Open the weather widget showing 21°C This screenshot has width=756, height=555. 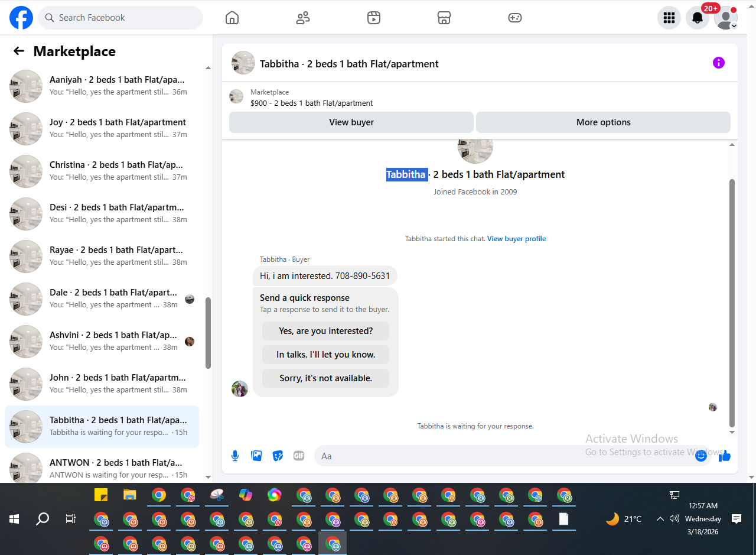(624, 519)
